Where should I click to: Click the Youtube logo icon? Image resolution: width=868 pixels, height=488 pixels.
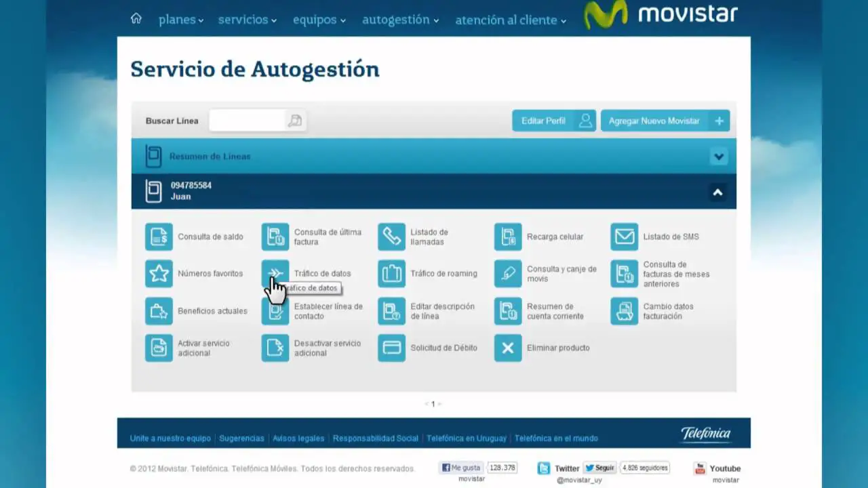[x=700, y=468]
